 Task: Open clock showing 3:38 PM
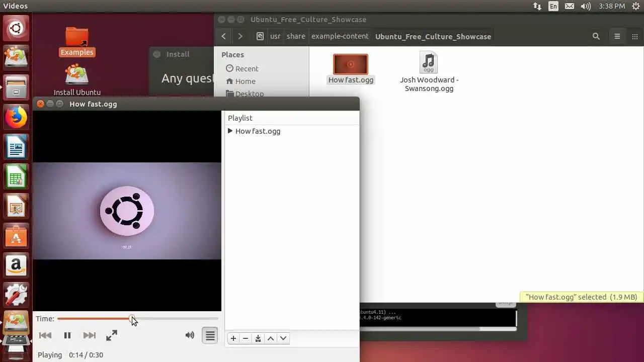[x=612, y=6]
